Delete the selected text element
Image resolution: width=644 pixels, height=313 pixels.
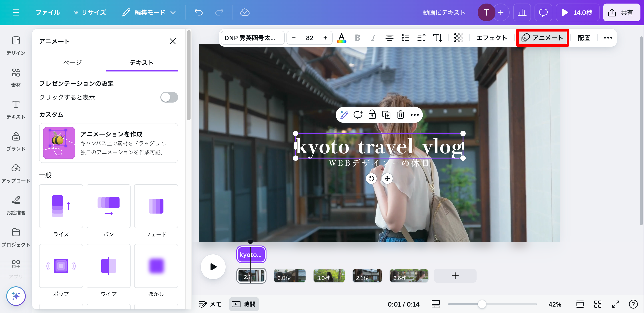click(400, 115)
